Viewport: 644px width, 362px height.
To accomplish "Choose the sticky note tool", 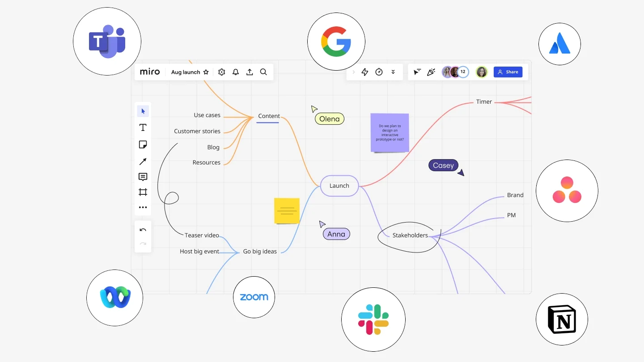I will (143, 144).
